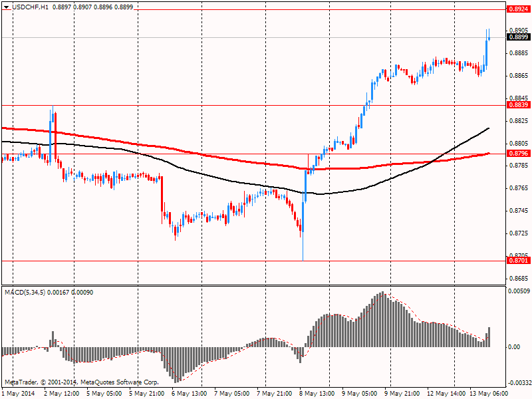Screen dimensions: 532x399
Task: Click the 0.8725 price scale value
Action: (519, 233)
